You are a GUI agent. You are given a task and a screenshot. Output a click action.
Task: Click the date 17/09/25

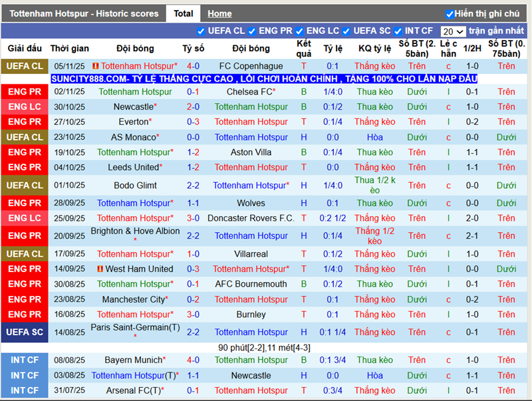(70, 254)
